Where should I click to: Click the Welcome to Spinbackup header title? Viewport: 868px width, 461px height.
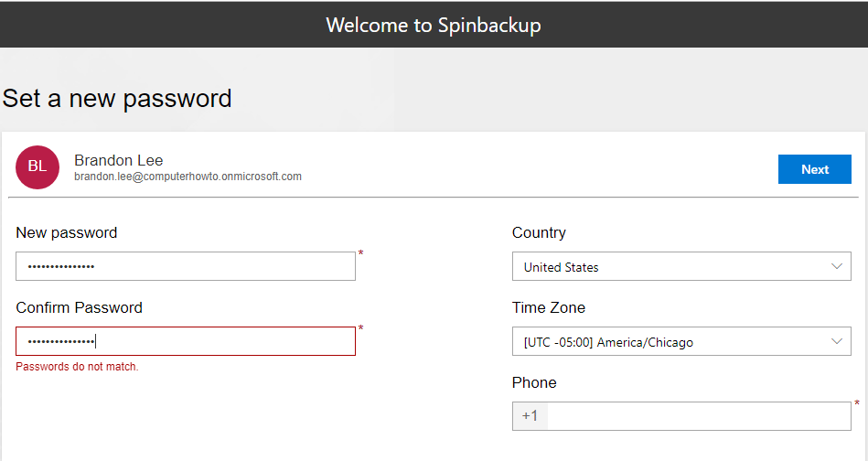coord(434,25)
